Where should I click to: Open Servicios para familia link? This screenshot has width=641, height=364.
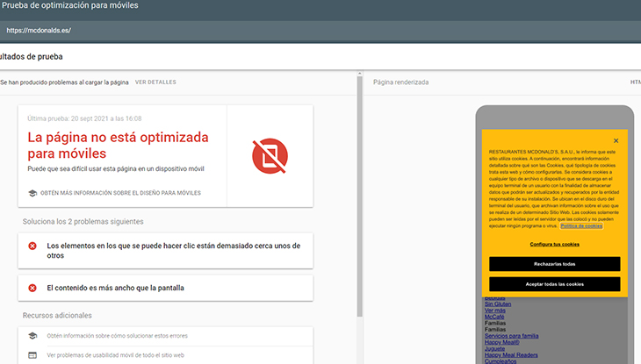click(511, 336)
